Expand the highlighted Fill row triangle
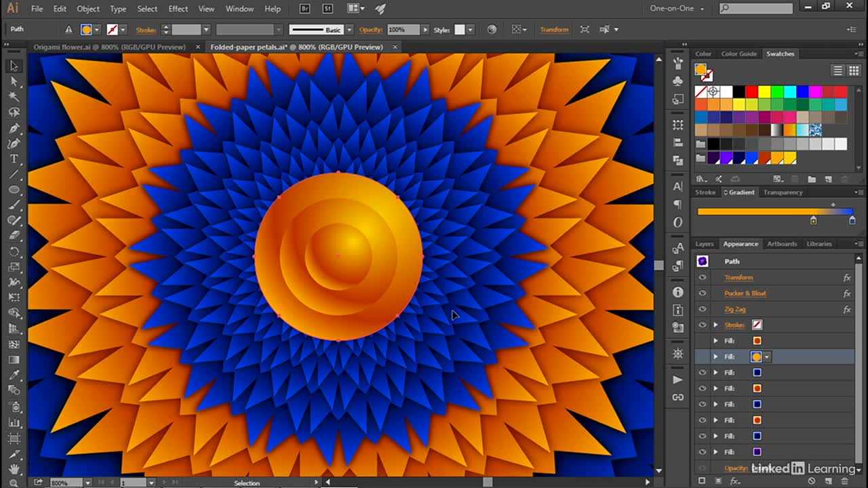The image size is (868, 488). click(715, 357)
